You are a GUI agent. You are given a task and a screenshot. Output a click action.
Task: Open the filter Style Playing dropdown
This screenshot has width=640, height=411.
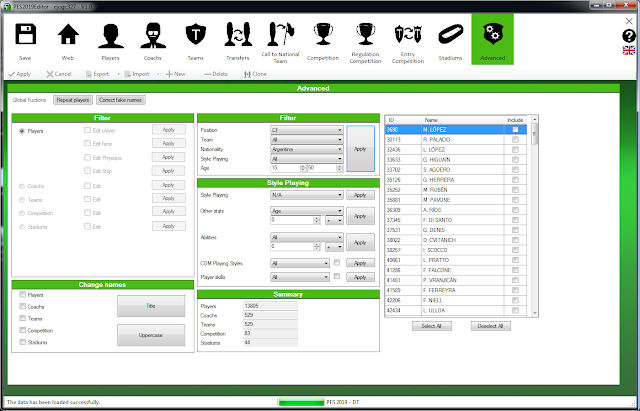[x=307, y=159]
